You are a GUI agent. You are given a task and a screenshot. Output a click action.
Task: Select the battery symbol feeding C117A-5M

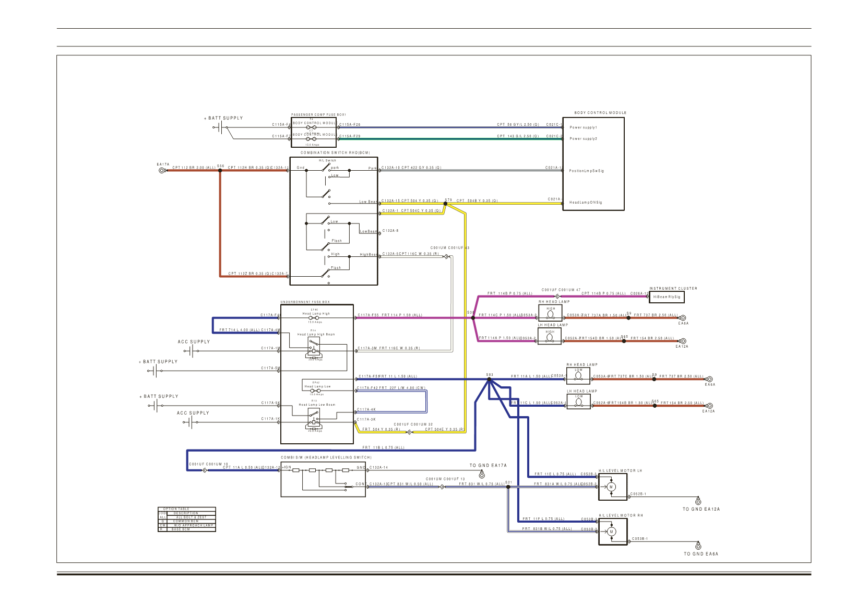(x=155, y=371)
